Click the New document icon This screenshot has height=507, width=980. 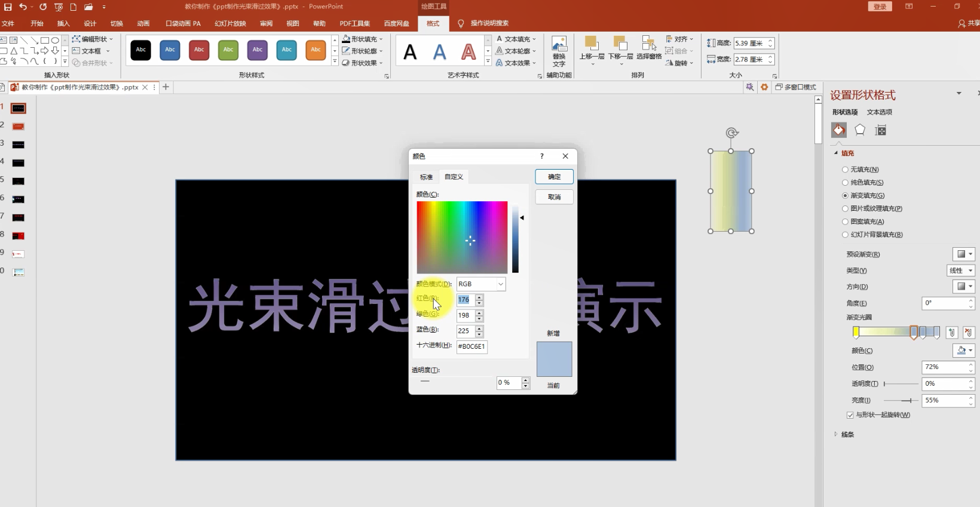point(73,7)
